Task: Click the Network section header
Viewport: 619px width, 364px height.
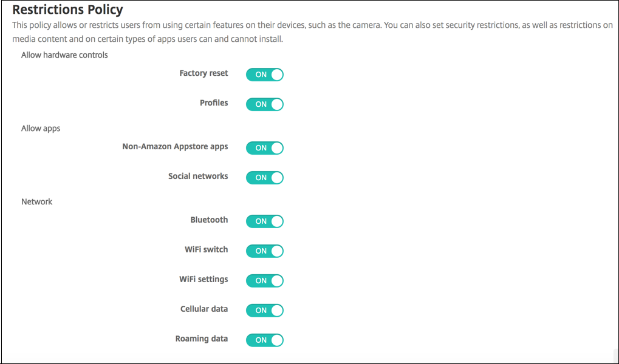Action: point(37,202)
